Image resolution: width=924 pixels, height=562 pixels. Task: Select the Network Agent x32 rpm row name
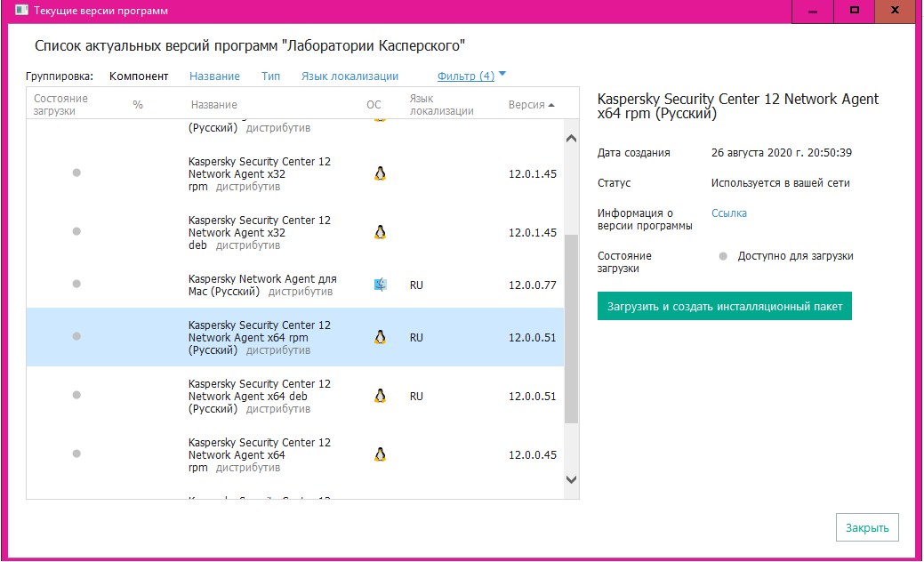[x=260, y=173]
